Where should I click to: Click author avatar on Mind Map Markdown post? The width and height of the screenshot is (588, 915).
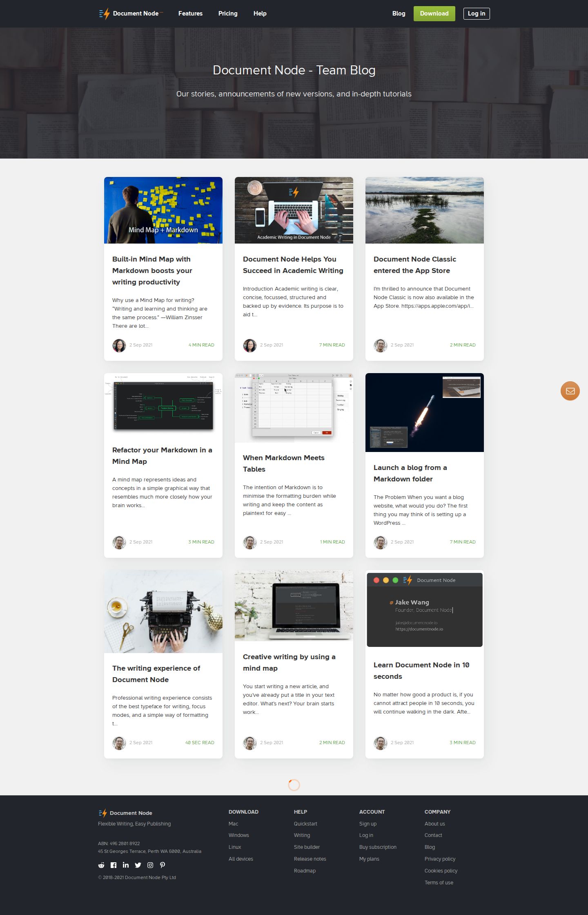click(x=119, y=345)
